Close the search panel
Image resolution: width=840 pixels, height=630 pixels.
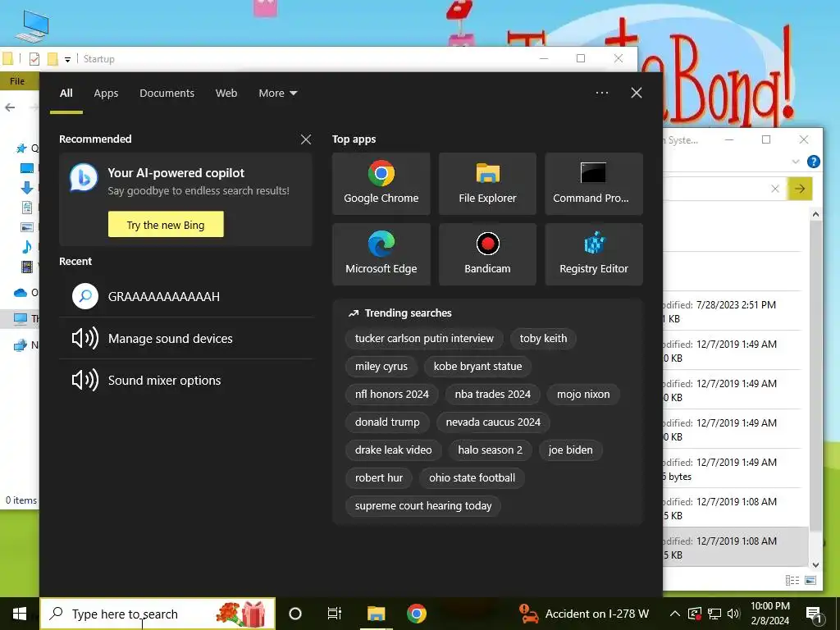[x=637, y=93]
